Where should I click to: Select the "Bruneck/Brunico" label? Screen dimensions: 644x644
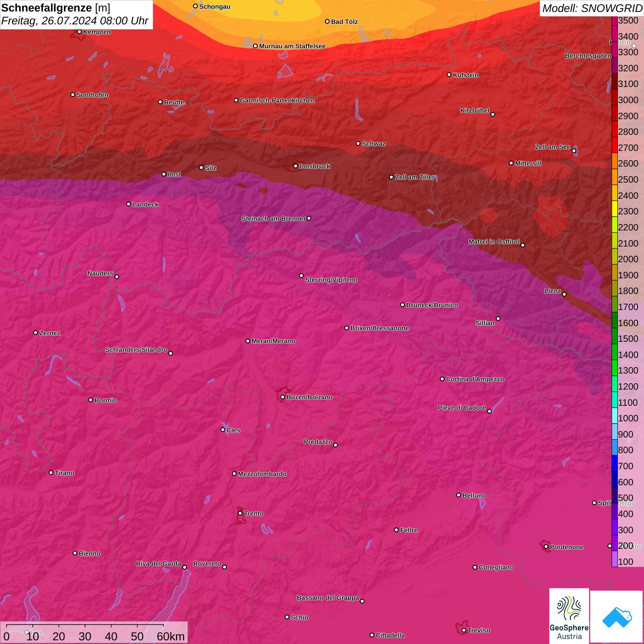432,305
